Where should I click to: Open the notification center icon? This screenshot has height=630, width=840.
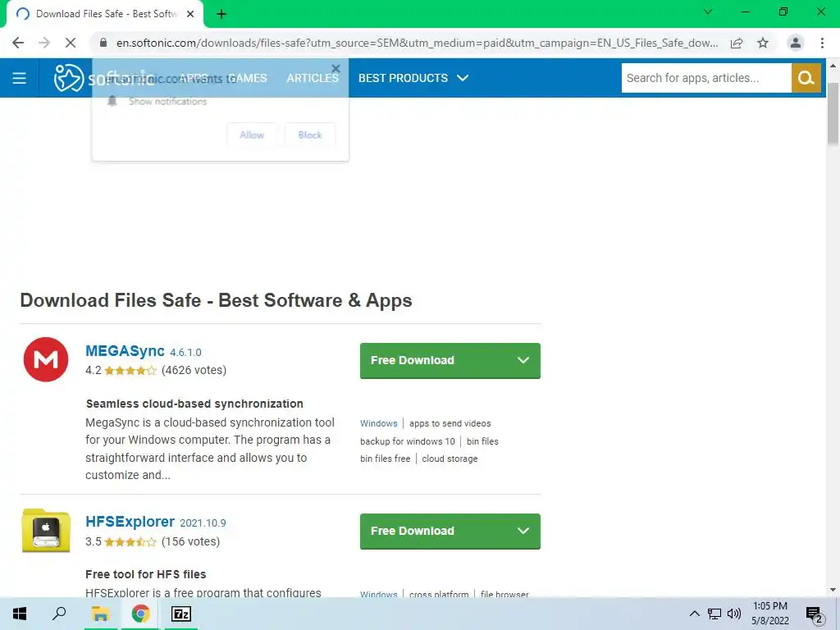[x=815, y=614]
